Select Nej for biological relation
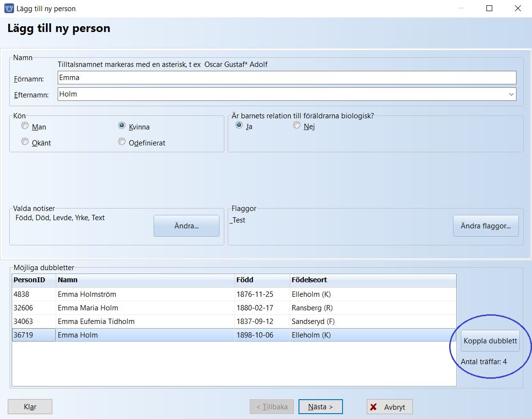Image resolution: width=532 pixels, height=419 pixels. [297, 125]
